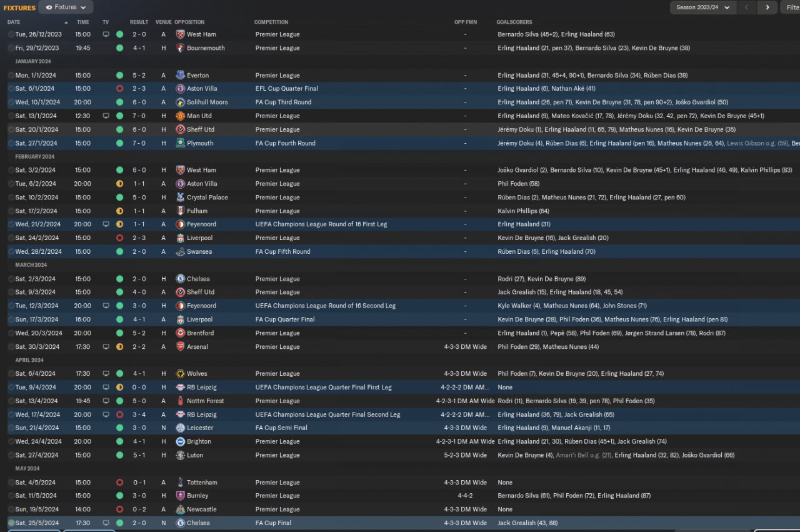Sort by the GOALSCORERS column header
This screenshot has width=800, height=532.
(514, 22)
